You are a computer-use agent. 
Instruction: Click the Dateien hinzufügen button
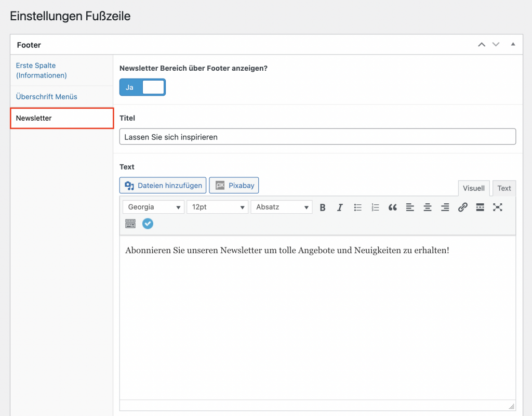(163, 186)
